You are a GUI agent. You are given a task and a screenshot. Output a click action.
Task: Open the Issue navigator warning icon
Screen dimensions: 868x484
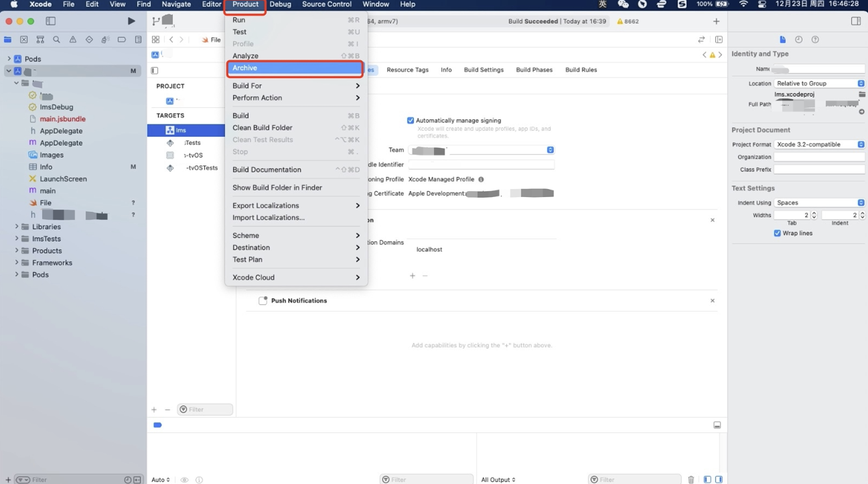[x=73, y=40]
